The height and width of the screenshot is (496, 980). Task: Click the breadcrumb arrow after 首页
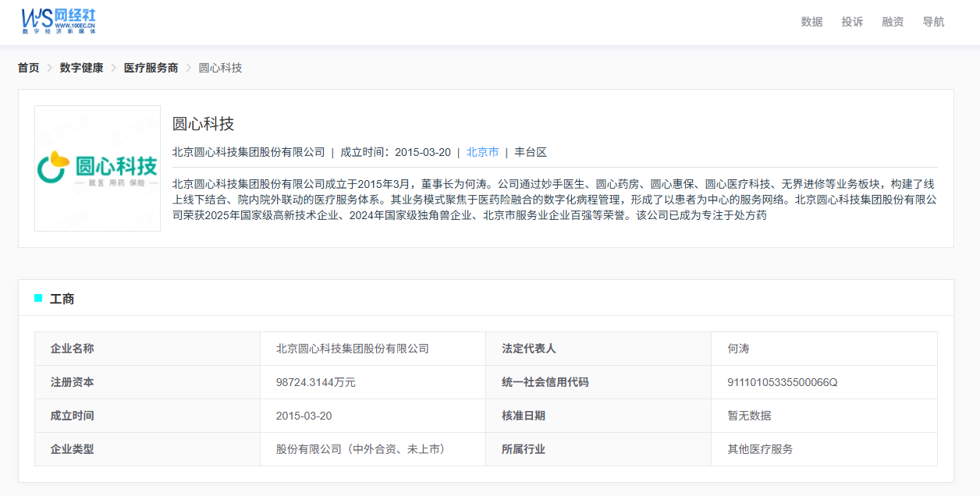click(49, 68)
